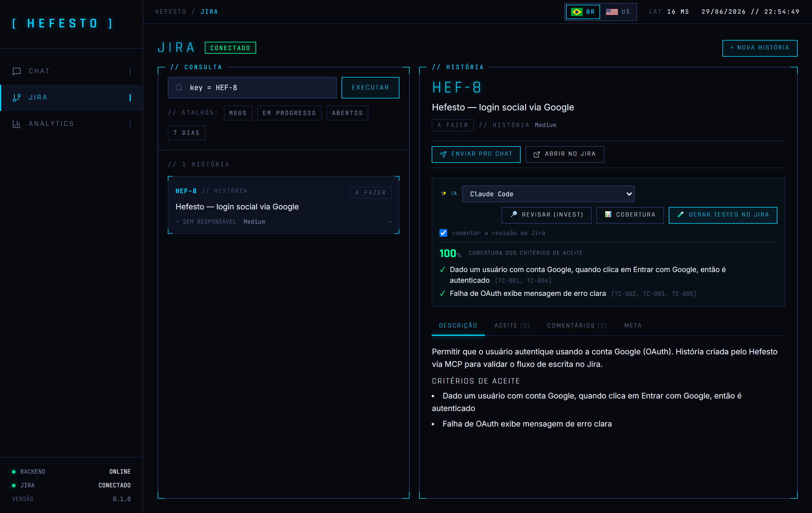
Task: Click the Hefesto breadcrumb link
Action: [x=171, y=12]
